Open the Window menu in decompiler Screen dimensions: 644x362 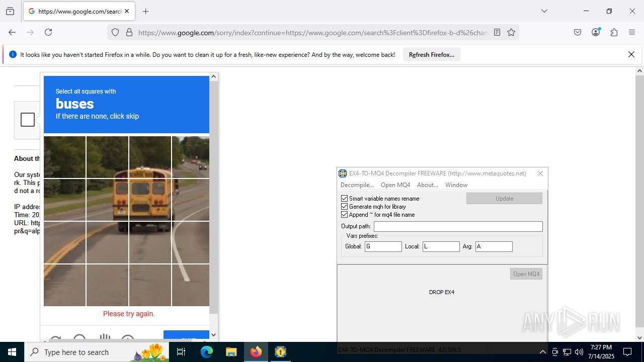pyautogui.click(x=456, y=185)
